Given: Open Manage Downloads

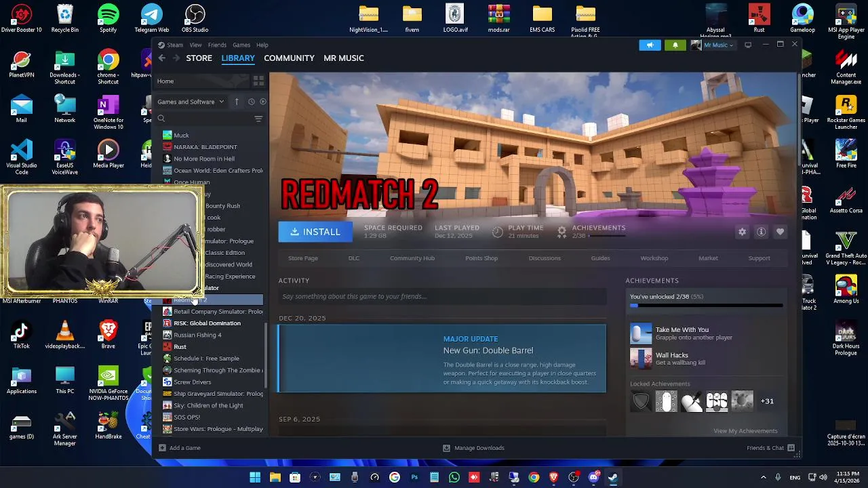Looking at the screenshot, I should point(473,448).
